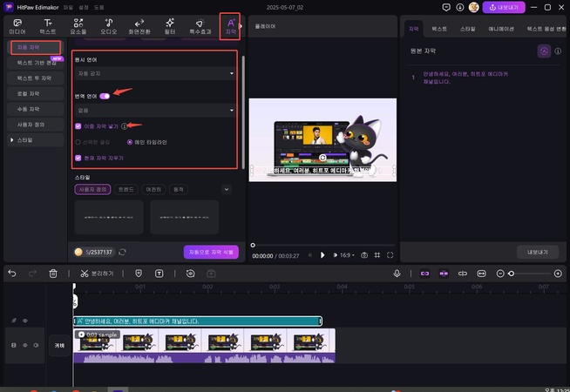Play the preview video
570x392 pixels.
click(x=322, y=255)
